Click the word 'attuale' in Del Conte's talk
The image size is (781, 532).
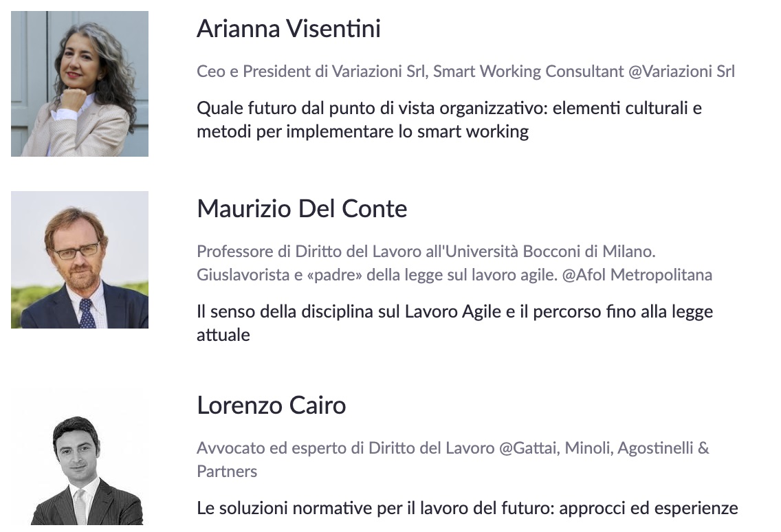(x=223, y=335)
